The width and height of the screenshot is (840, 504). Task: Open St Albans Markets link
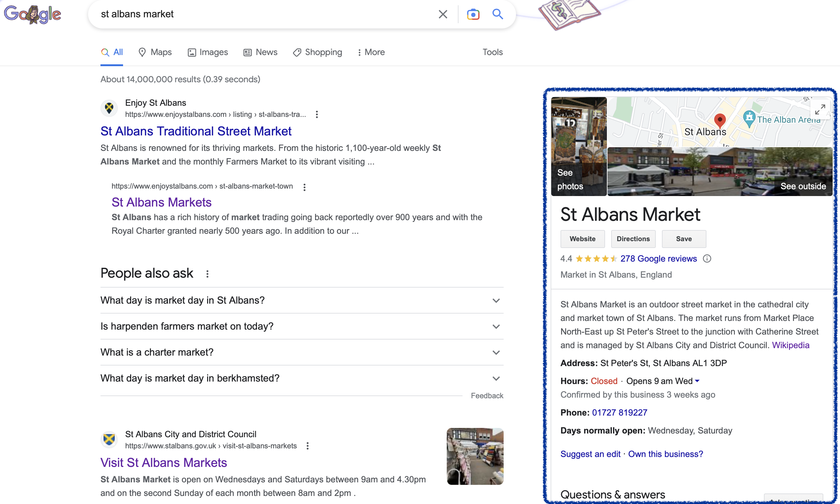(162, 203)
